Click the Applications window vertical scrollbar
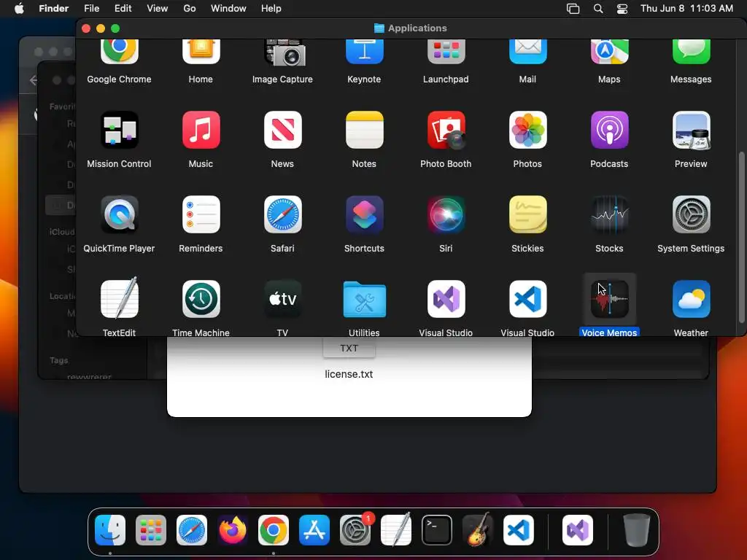 741,237
